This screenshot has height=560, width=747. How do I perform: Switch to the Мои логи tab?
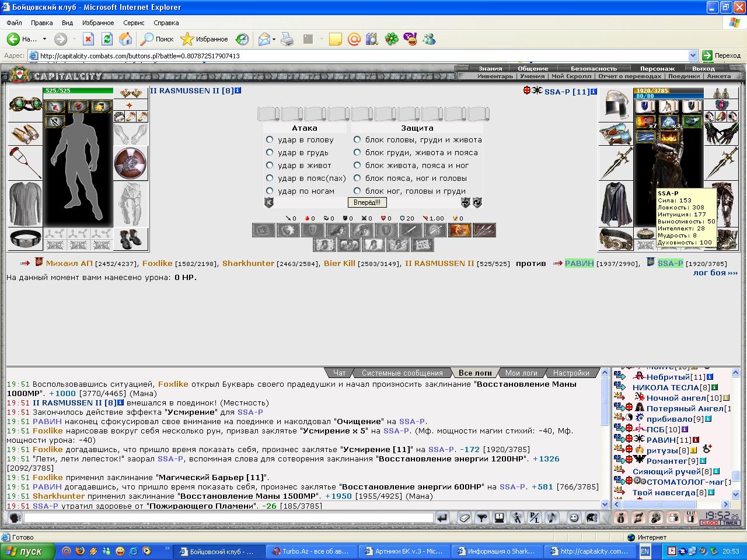pyautogui.click(x=521, y=373)
